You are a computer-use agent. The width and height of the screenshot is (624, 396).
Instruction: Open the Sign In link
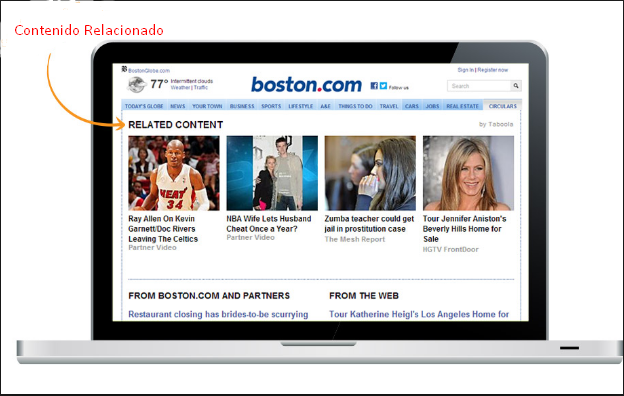(466, 70)
